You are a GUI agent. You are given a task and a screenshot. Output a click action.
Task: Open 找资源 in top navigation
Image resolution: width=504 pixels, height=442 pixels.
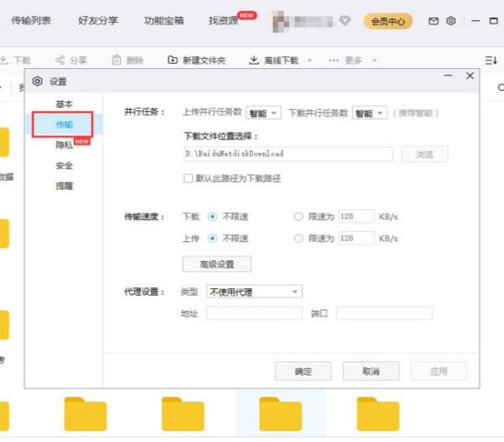pos(223,21)
